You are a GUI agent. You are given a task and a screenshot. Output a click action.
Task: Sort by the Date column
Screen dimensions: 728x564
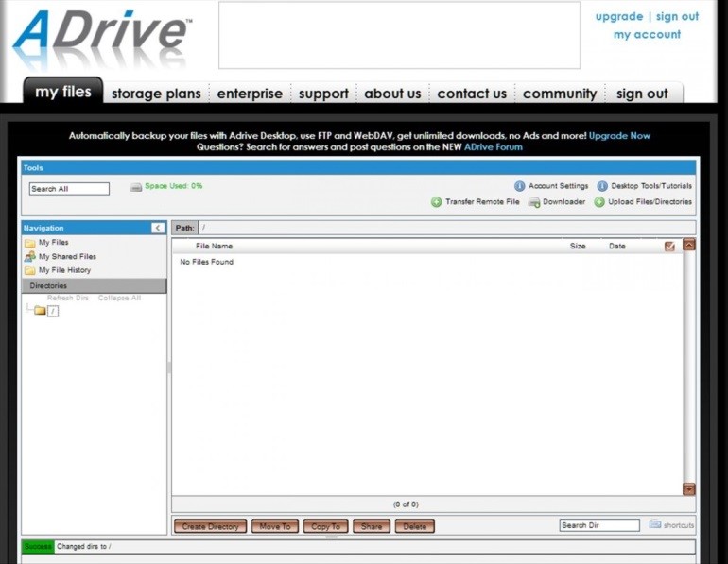(x=617, y=246)
